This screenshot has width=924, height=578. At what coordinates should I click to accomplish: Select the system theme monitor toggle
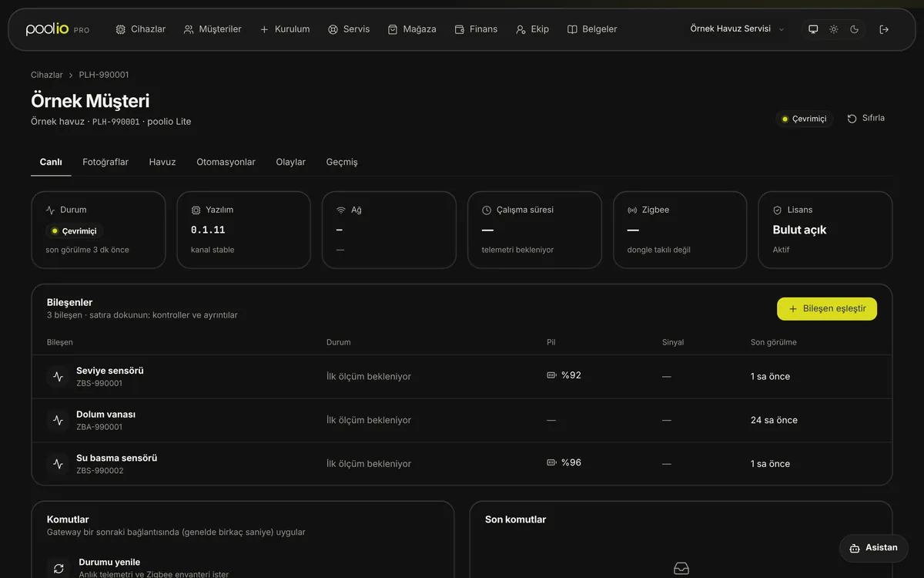coord(813,29)
